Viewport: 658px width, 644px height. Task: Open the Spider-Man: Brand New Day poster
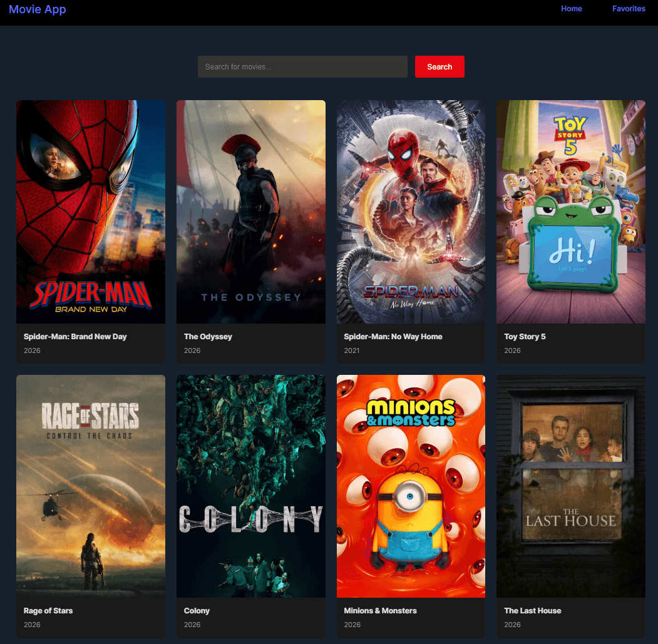91,212
